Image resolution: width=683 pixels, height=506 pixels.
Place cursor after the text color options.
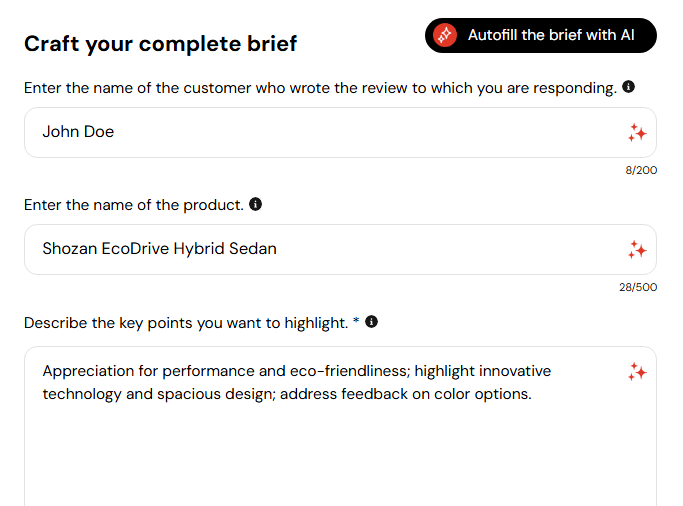[x=532, y=394]
